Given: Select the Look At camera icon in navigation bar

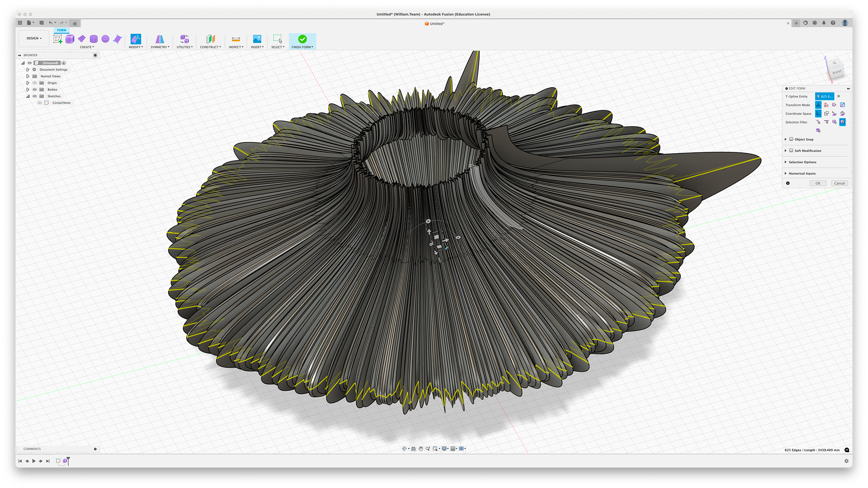Looking at the screenshot, I should click(x=413, y=449).
